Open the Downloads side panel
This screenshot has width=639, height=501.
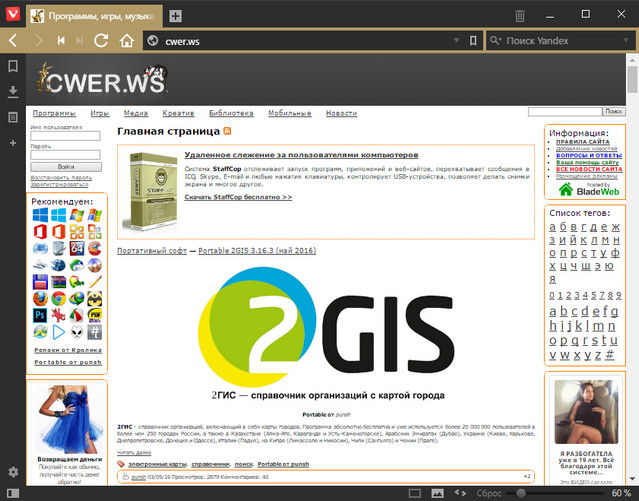[13, 92]
